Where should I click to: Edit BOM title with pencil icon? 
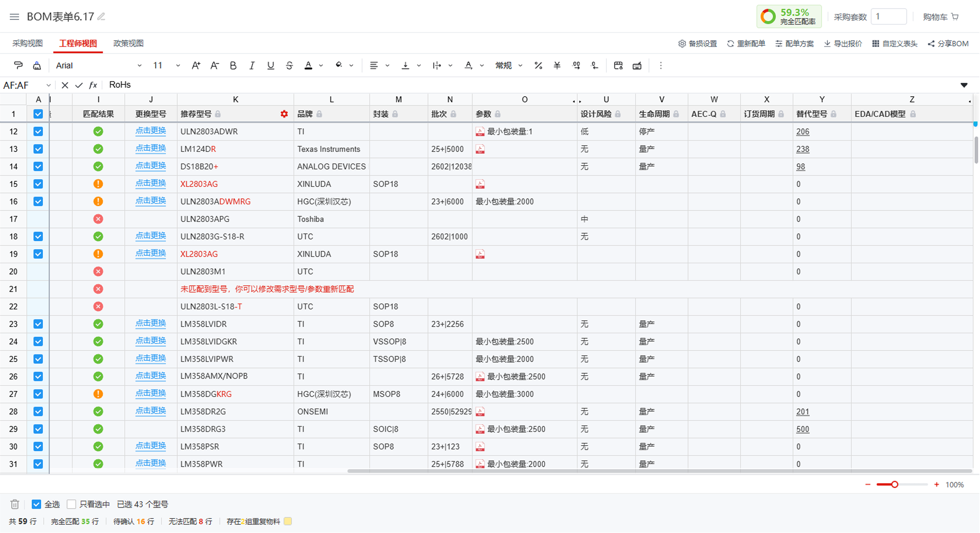pyautogui.click(x=102, y=17)
